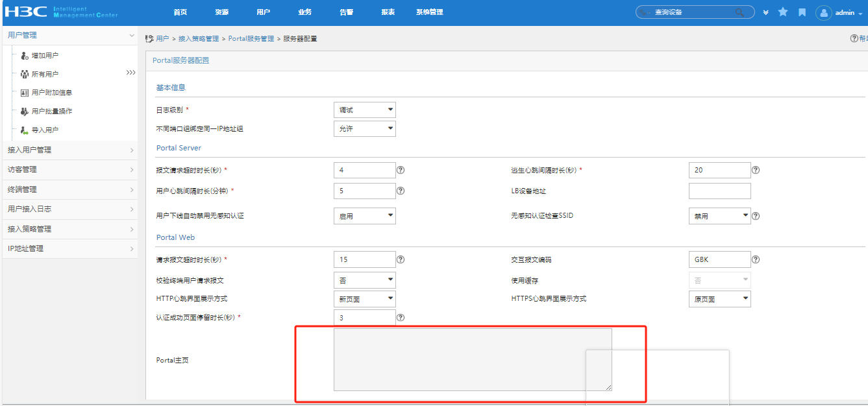Open the 帮助 help icon
The image size is (868, 406).
854,38
